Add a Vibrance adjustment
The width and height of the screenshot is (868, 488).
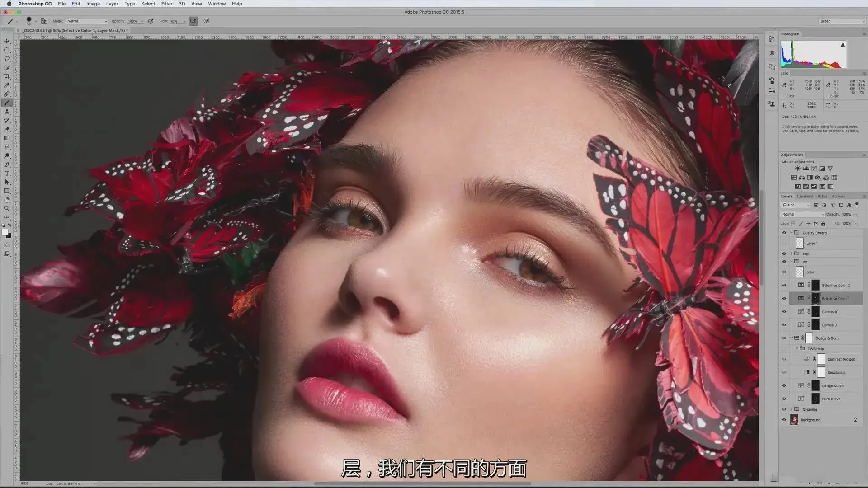(830, 169)
